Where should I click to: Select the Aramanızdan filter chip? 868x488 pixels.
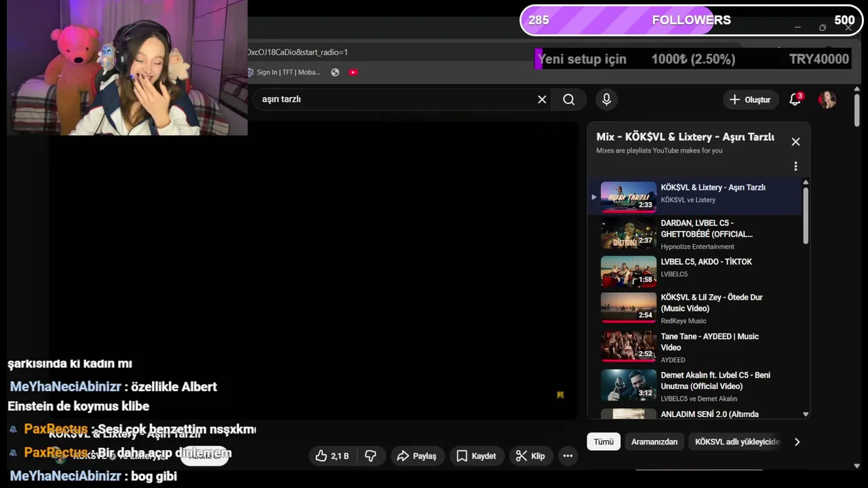pos(654,442)
